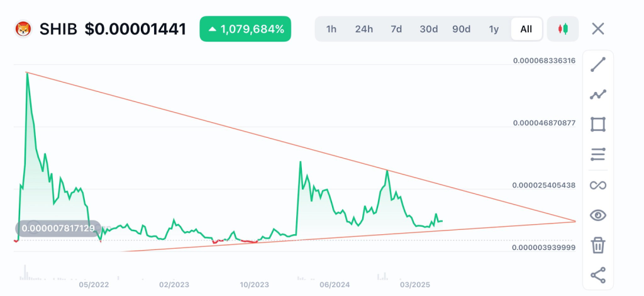Close the chart with X button
The height and width of the screenshot is (296, 644).
point(598,29)
